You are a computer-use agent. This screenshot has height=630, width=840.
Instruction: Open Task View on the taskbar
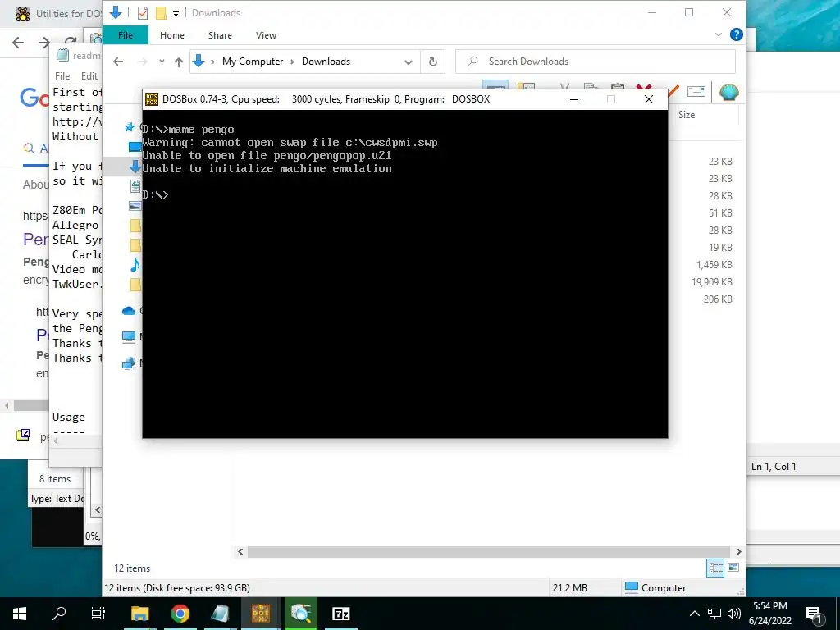point(98,614)
